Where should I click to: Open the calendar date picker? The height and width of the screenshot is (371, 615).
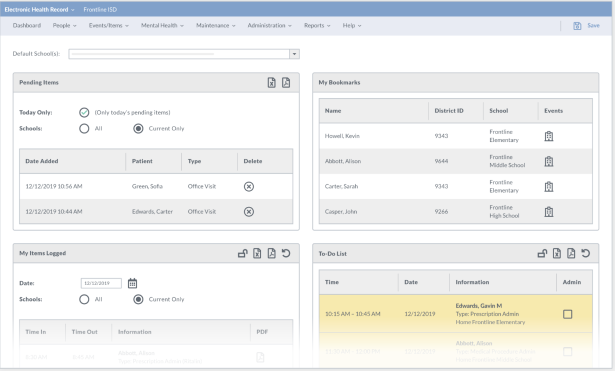[x=133, y=283]
